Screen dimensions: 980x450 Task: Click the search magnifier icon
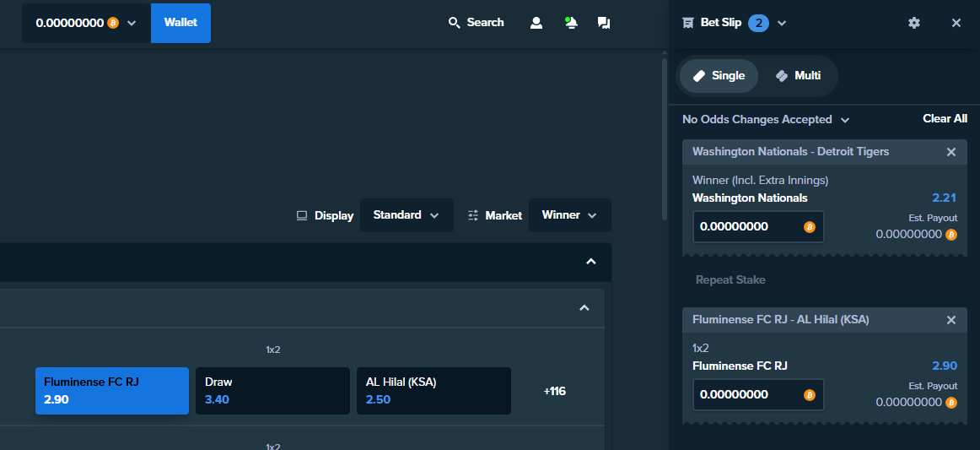pos(455,23)
